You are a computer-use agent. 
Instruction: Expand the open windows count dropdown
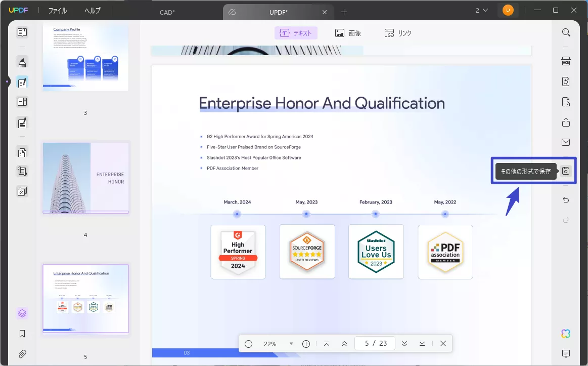point(482,11)
